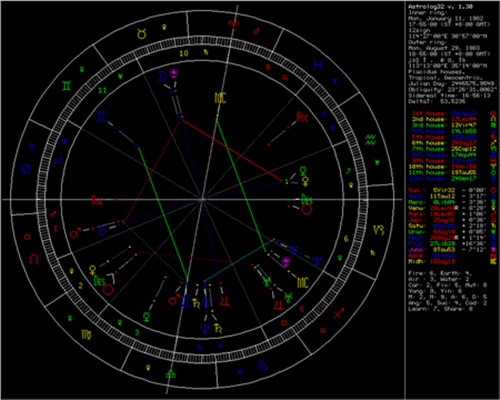
Task: Click the red Aries sign glyph
Action: click(x=233, y=25)
